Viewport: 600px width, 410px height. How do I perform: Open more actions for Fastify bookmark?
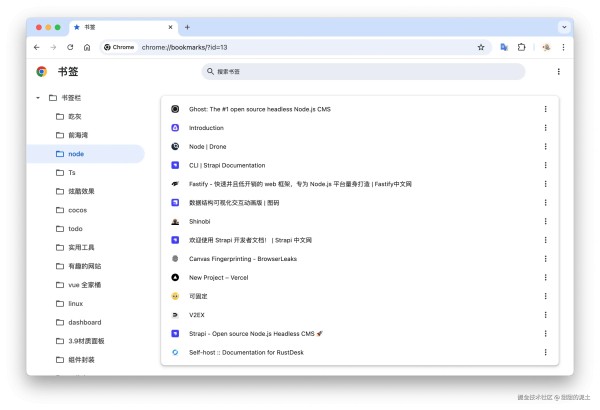(x=545, y=184)
